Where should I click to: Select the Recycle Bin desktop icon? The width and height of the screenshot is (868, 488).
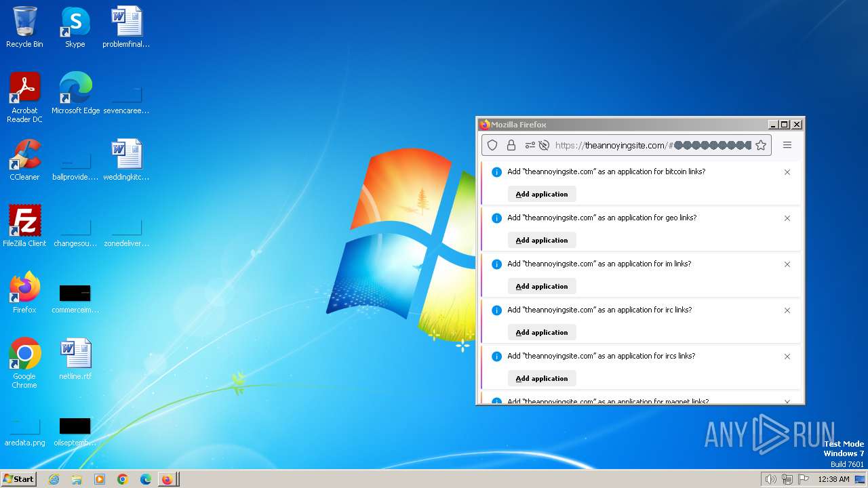click(x=24, y=27)
